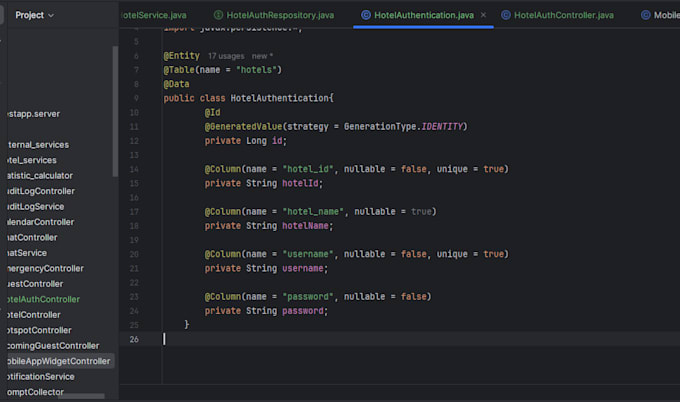Click the 17 usages hint
Viewport: 680px width, 402px height.
[x=226, y=56]
